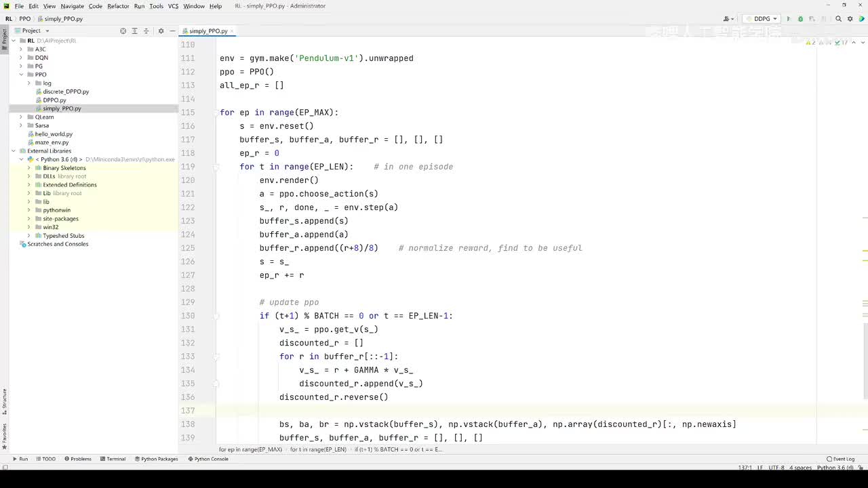Expand the A3C folder
The height and width of the screenshot is (488, 868).
tap(21, 49)
